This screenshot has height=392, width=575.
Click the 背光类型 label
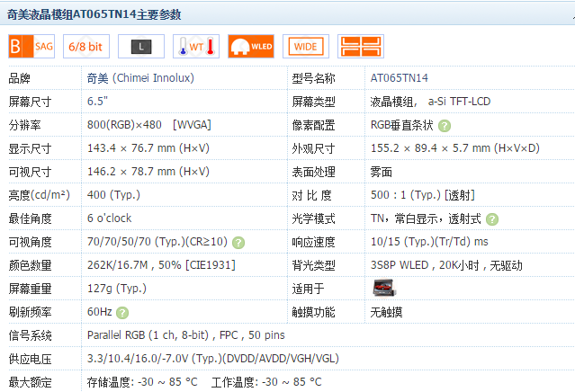[313, 265]
